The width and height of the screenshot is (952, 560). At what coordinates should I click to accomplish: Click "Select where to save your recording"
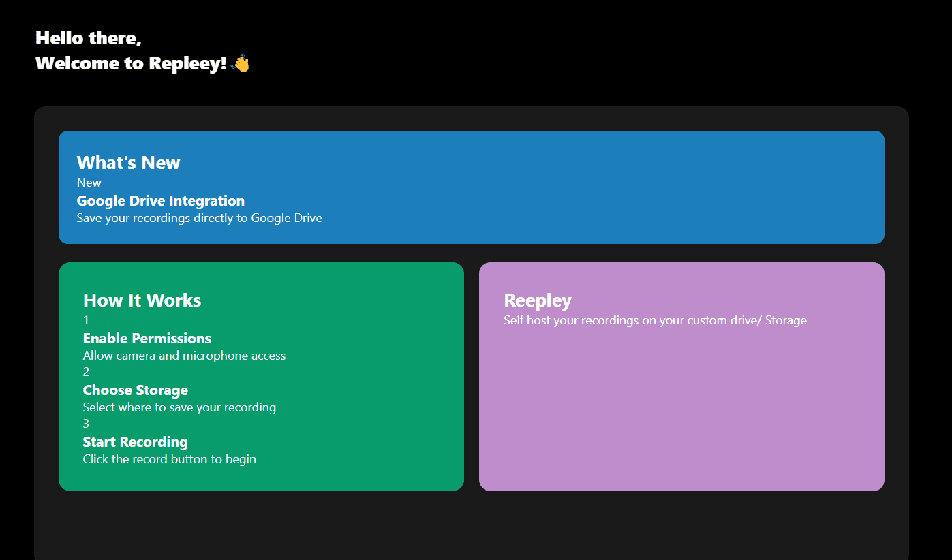click(x=179, y=407)
